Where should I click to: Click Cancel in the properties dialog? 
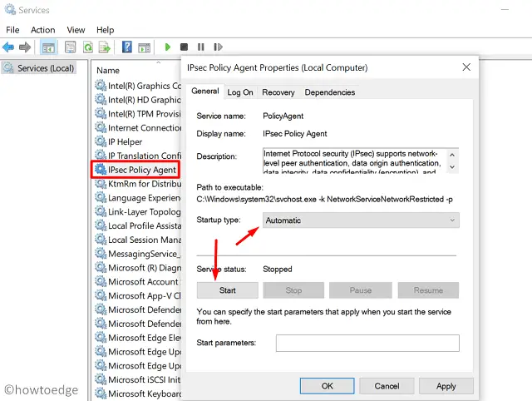(387, 386)
